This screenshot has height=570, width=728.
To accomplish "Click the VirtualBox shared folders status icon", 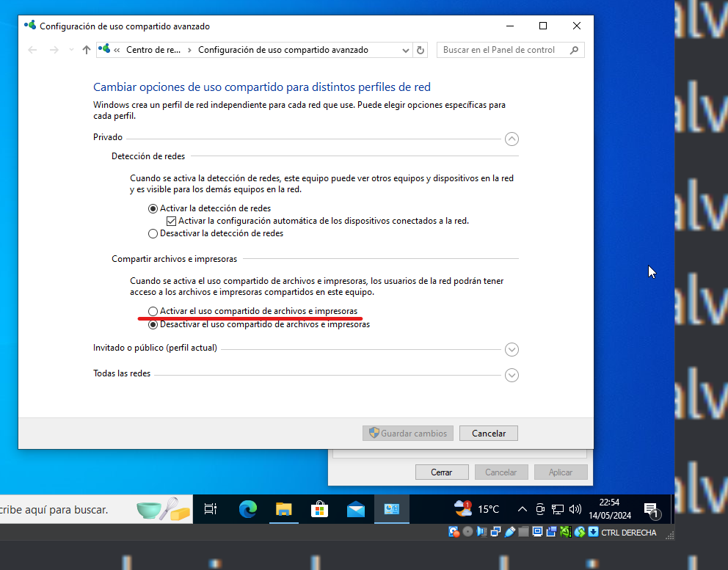I will pos(525,532).
